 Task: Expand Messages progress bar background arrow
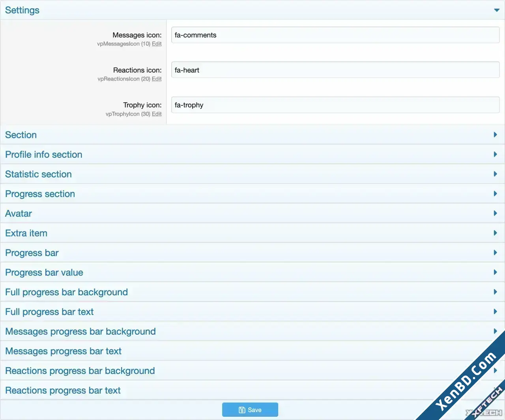click(x=496, y=331)
